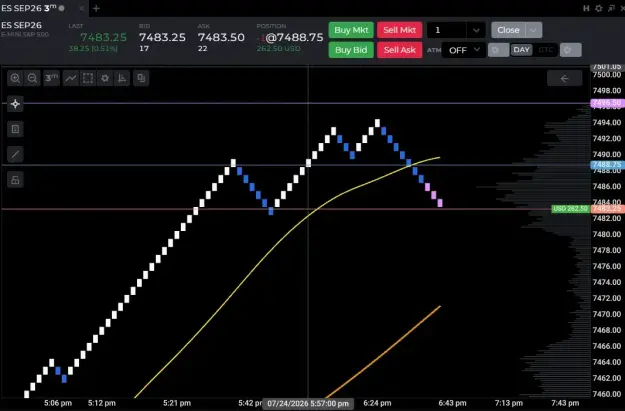Toggle the unlock drawings padlock
The image size is (625, 411).
coord(15,180)
